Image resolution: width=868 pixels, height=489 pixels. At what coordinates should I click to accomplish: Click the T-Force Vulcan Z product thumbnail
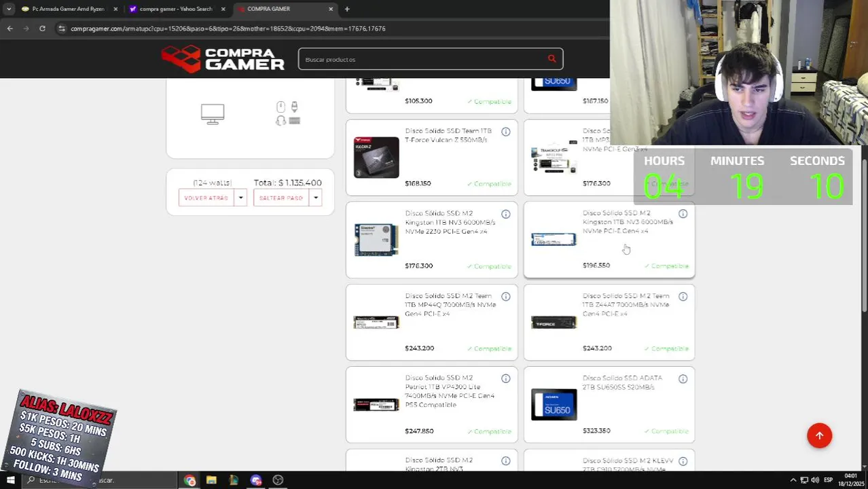pos(376,158)
